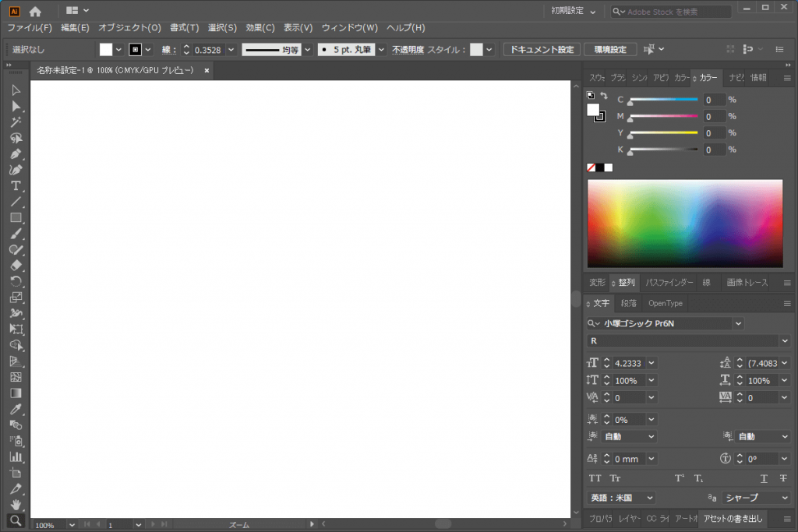Select the Scale tool
Viewport: 798px width, 532px height.
pyautogui.click(x=16, y=297)
